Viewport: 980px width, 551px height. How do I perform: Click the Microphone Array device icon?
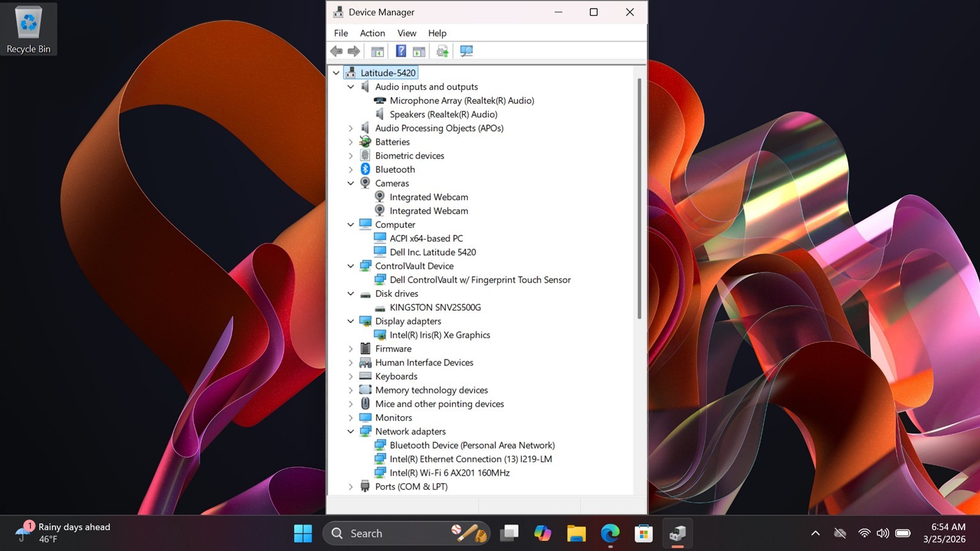[x=380, y=100]
